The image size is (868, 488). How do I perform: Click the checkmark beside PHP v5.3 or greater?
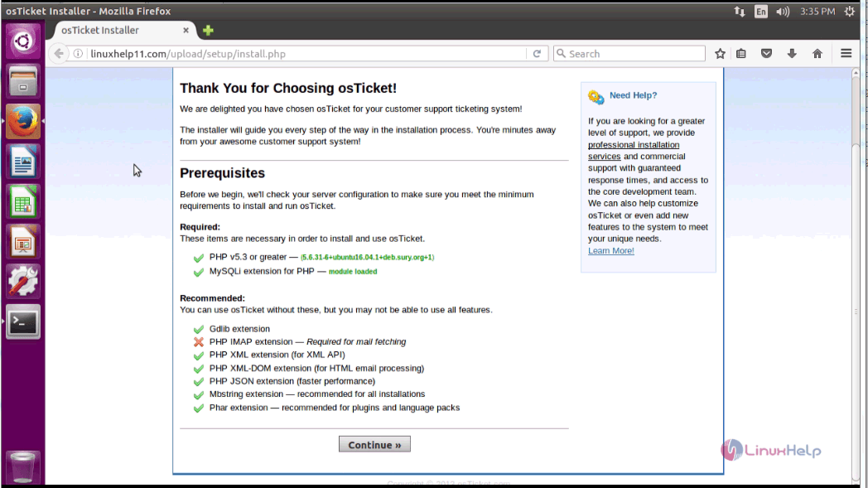coord(199,258)
